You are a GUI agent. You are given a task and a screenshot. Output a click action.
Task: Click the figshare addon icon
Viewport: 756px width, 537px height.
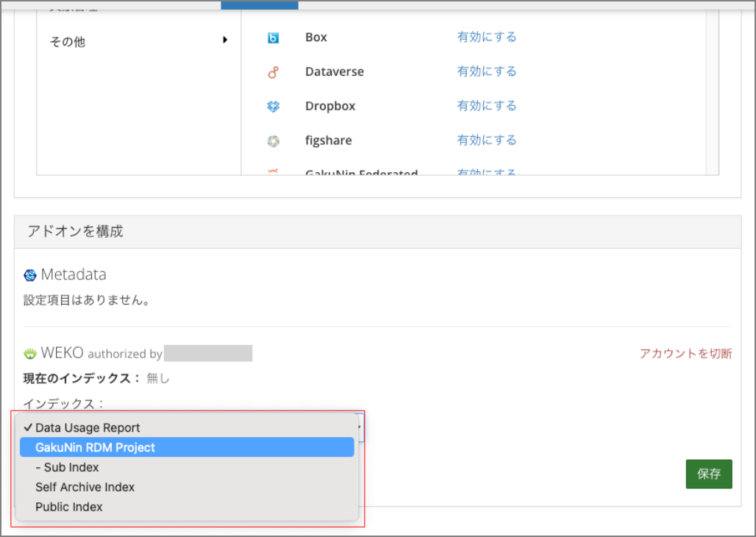point(273,141)
